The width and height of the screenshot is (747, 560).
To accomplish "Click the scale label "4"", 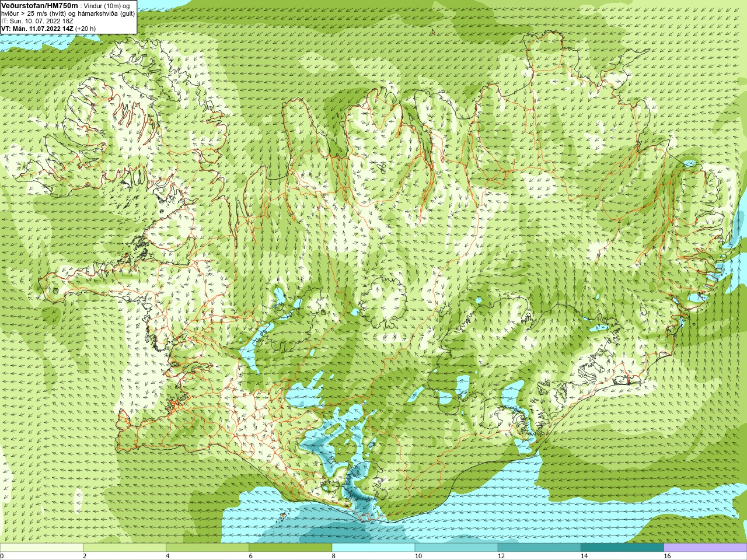I will pyautogui.click(x=167, y=556).
